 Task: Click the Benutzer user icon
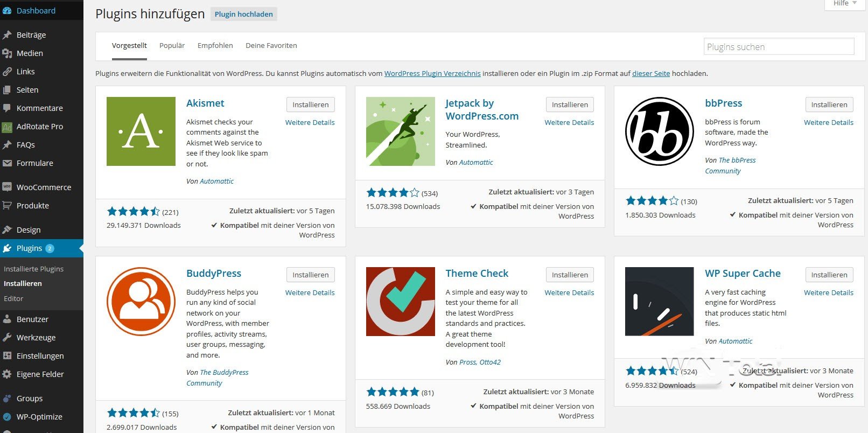point(7,319)
